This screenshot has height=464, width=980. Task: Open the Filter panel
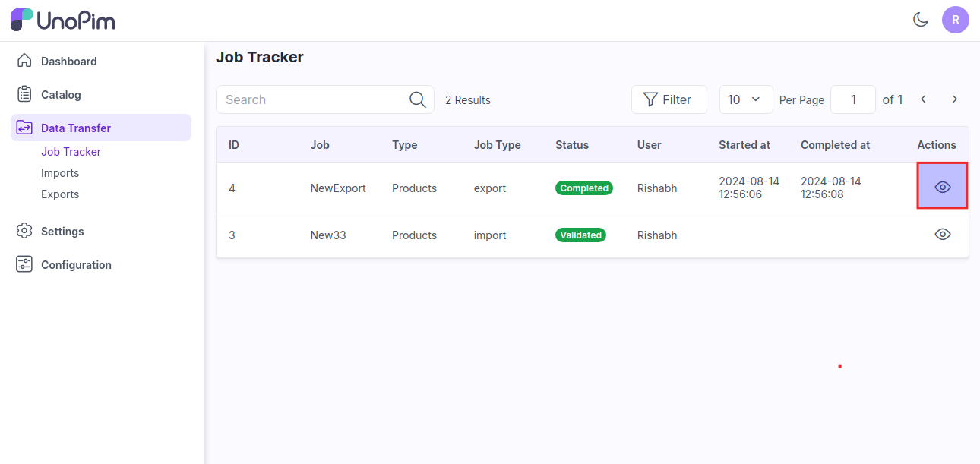(669, 99)
